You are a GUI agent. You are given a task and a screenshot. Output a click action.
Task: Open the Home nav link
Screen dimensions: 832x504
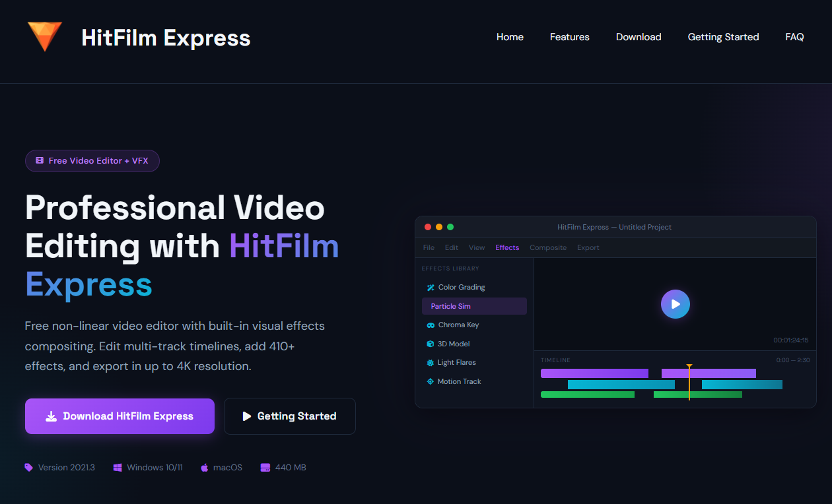point(510,37)
